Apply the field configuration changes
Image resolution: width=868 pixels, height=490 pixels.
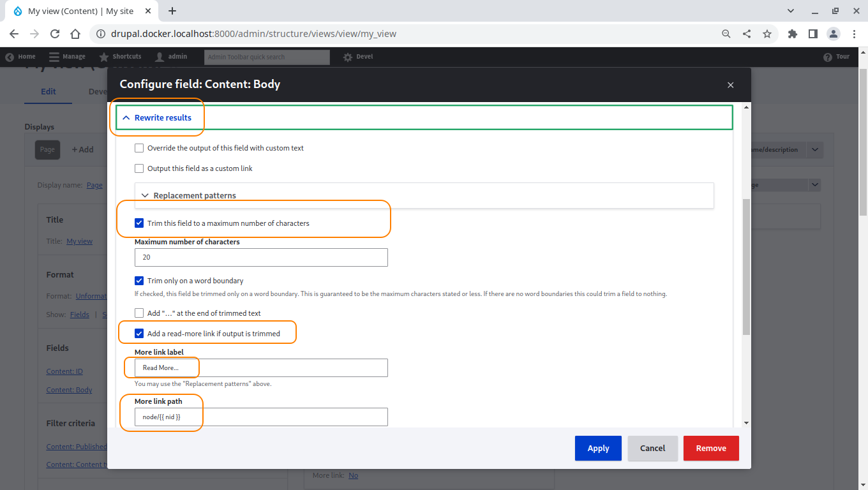coord(597,448)
